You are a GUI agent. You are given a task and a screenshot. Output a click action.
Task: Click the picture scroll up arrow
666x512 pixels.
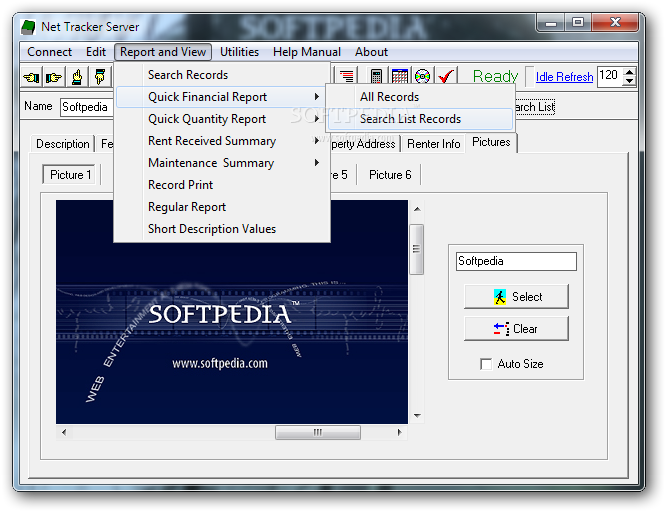pos(417,209)
